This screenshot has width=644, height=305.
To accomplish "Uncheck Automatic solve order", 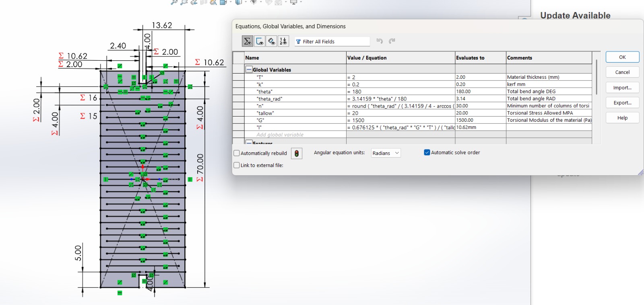I will [x=427, y=152].
